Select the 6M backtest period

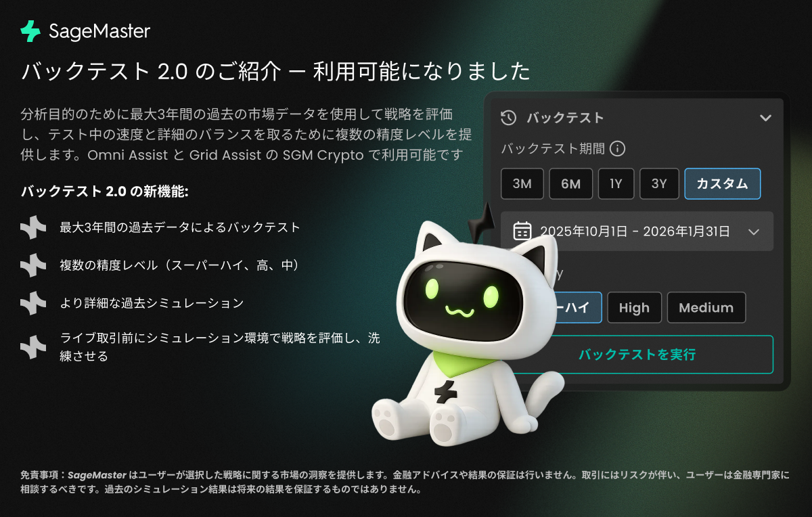click(571, 184)
